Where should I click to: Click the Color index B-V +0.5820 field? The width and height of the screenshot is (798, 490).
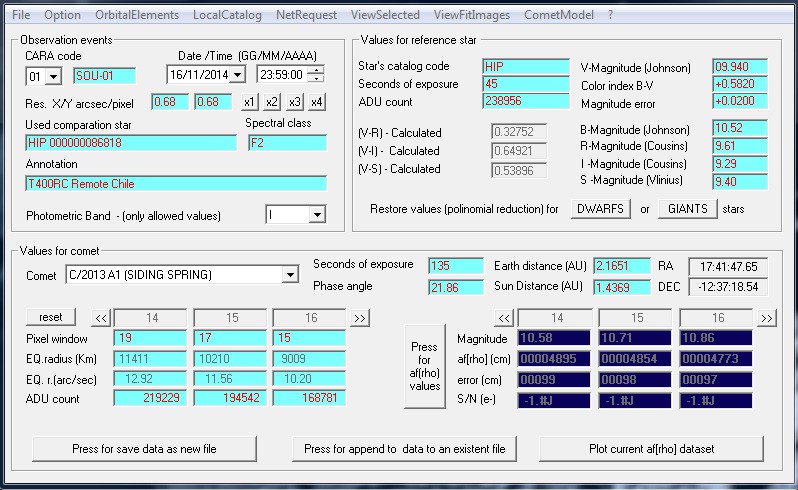739,84
